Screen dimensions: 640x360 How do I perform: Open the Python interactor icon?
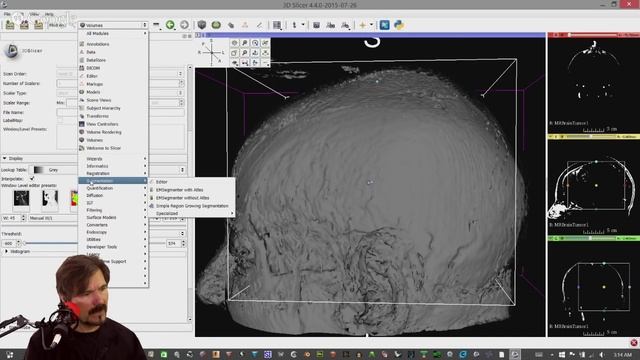pyautogui.click(x=399, y=25)
